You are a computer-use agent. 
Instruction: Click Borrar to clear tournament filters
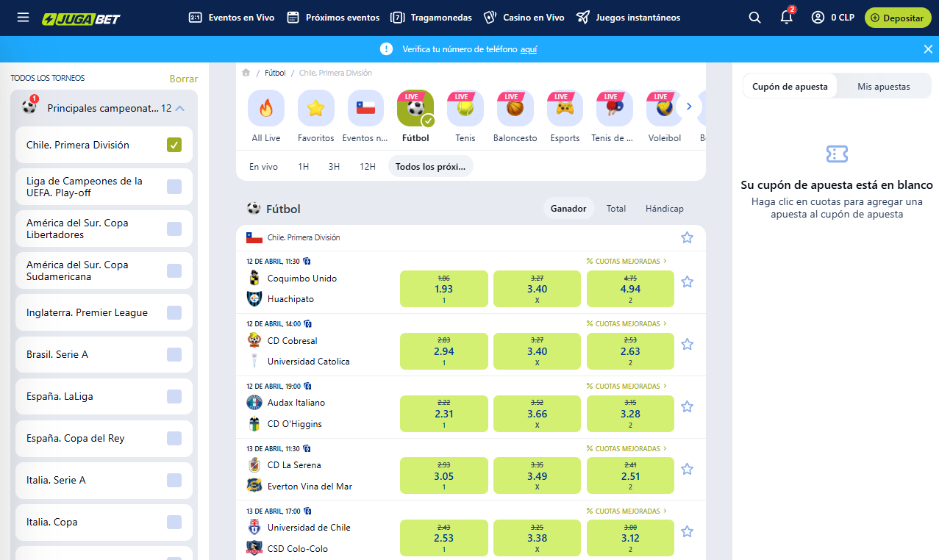point(184,79)
